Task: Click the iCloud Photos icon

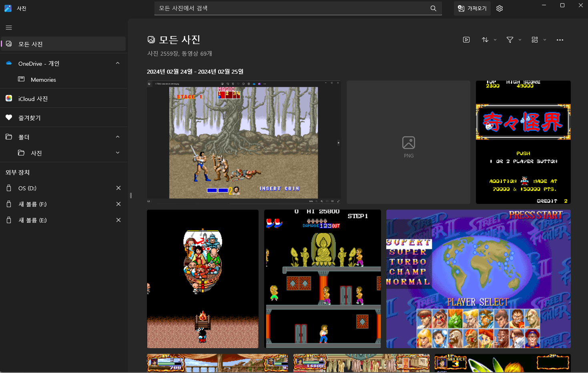Action: [9, 99]
